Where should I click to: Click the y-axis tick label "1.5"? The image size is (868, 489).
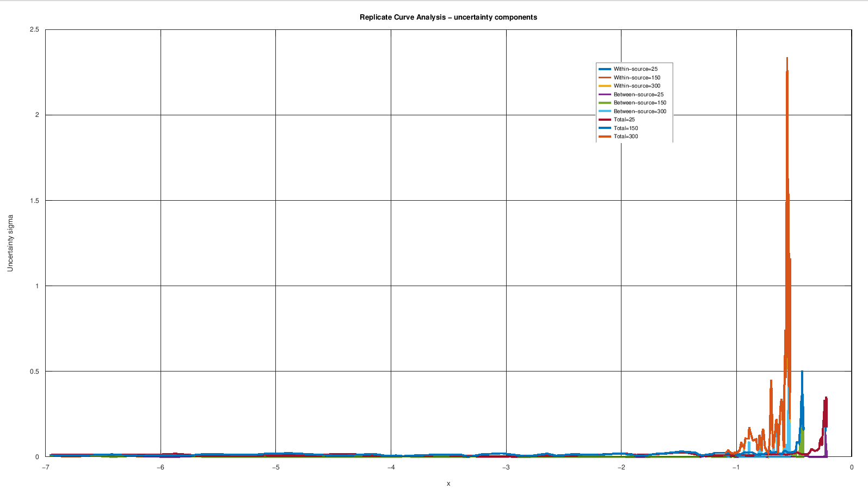[x=34, y=201]
